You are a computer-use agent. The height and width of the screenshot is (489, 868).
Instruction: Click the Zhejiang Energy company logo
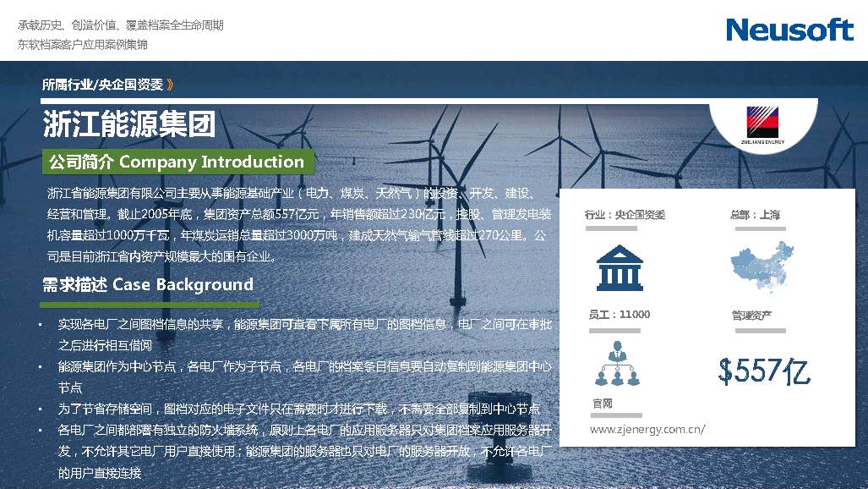[x=762, y=124]
